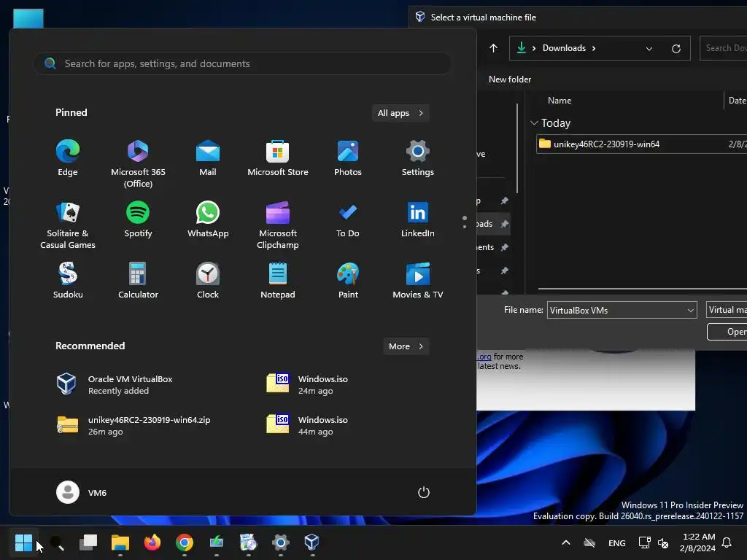The image size is (747, 560).
Task: Launch Paint
Action: click(348, 281)
